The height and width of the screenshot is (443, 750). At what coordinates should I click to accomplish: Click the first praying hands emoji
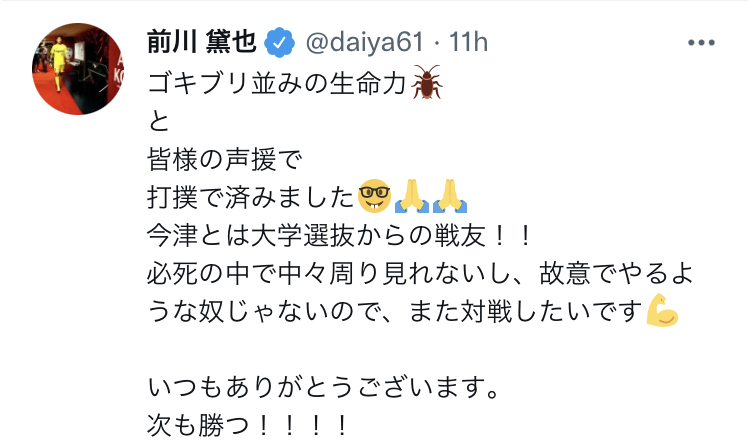411,196
